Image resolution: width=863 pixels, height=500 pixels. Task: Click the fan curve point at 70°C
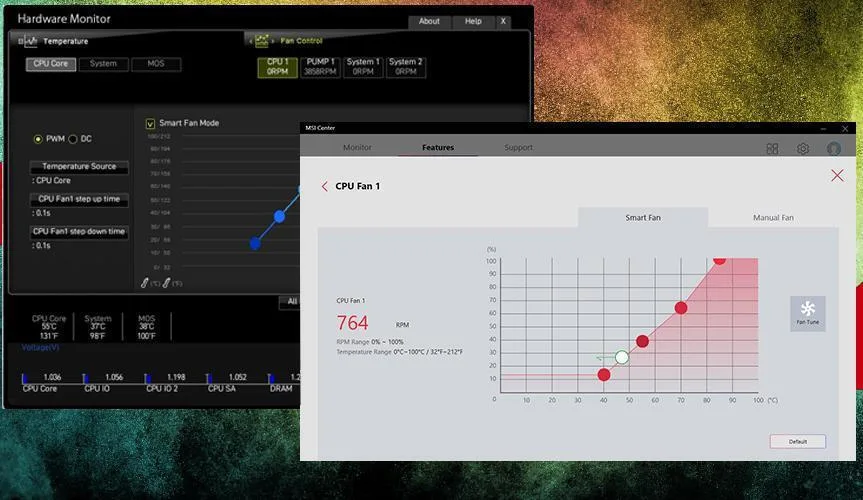pos(681,308)
